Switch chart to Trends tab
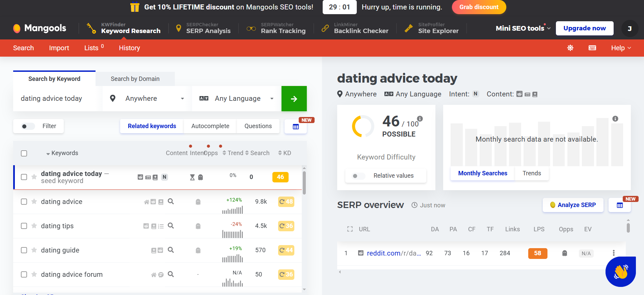 532,173
